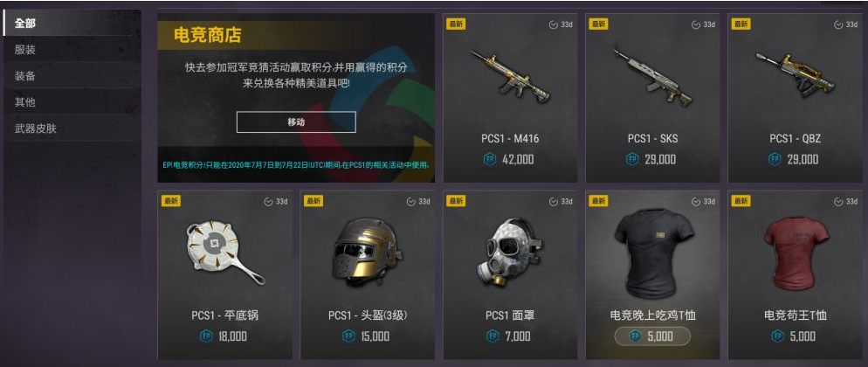This screenshot has height=367, width=868.
Task: Click the EP coin icon beside 15,000
Action: pyautogui.click(x=348, y=336)
